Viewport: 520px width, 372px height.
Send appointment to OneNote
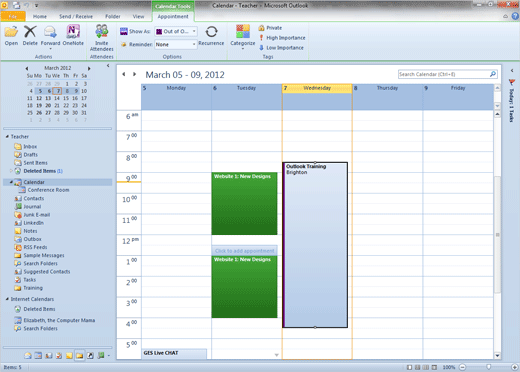point(73,36)
